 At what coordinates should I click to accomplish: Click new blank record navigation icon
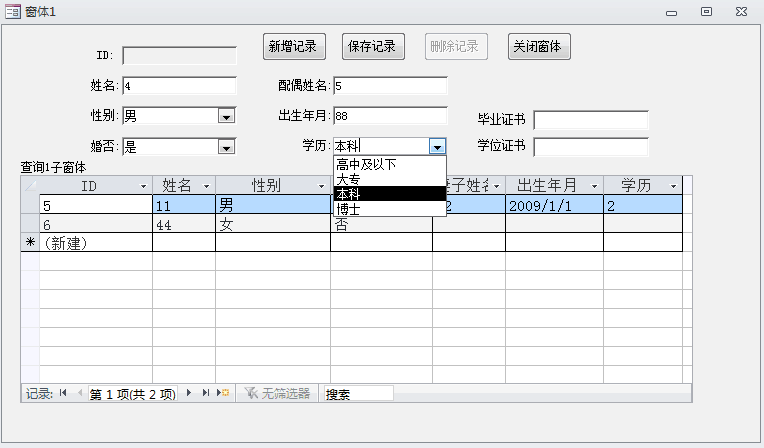pyautogui.click(x=223, y=393)
